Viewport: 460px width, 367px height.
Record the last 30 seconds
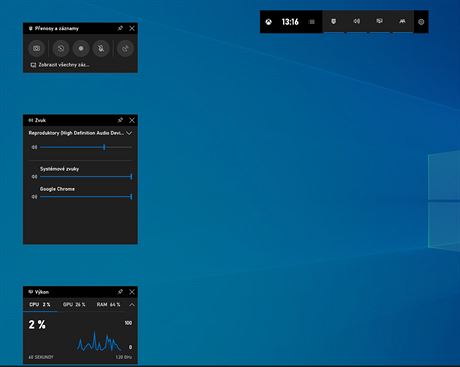[61, 48]
